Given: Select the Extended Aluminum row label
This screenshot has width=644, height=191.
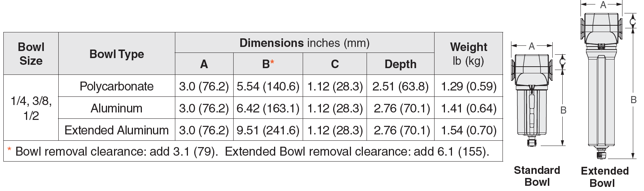Looking at the screenshot, I should (x=117, y=130).
